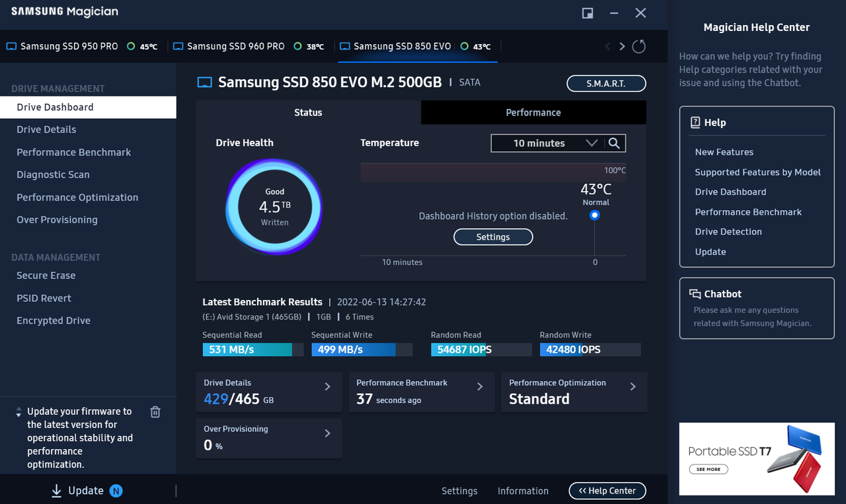Click the blue N badge beside Update
846x504 pixels.
[x=116, y=491]
